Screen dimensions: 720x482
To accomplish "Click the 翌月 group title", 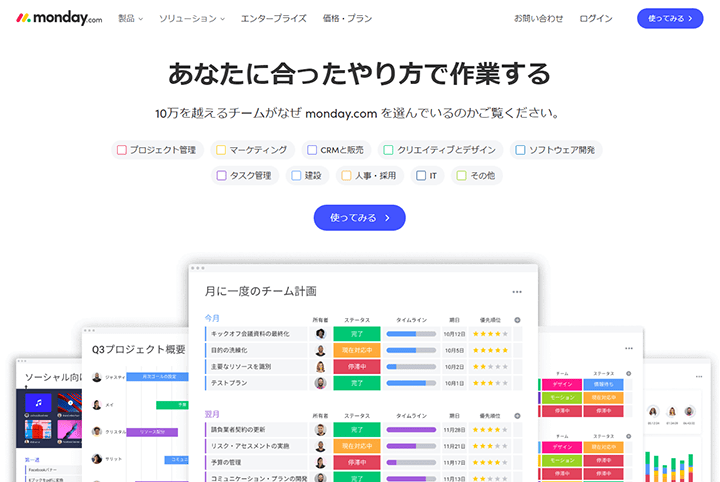I will tap(212, 414).
